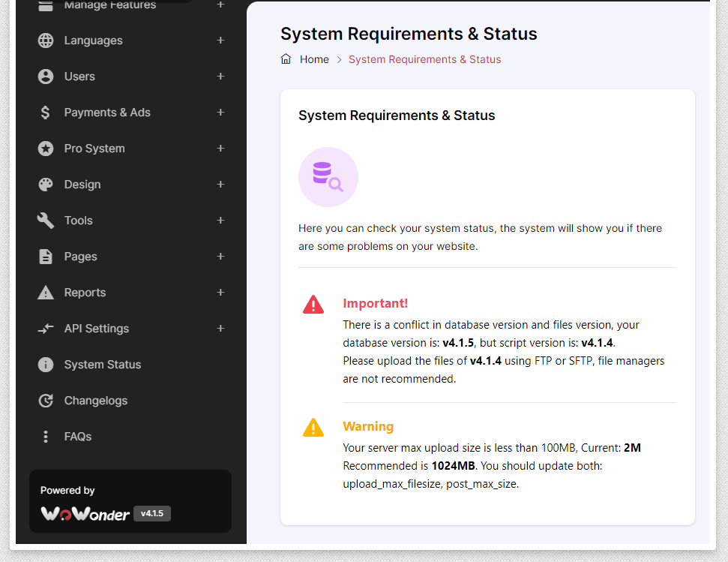Follow the Home breadcrumb link

pos(314,59)
